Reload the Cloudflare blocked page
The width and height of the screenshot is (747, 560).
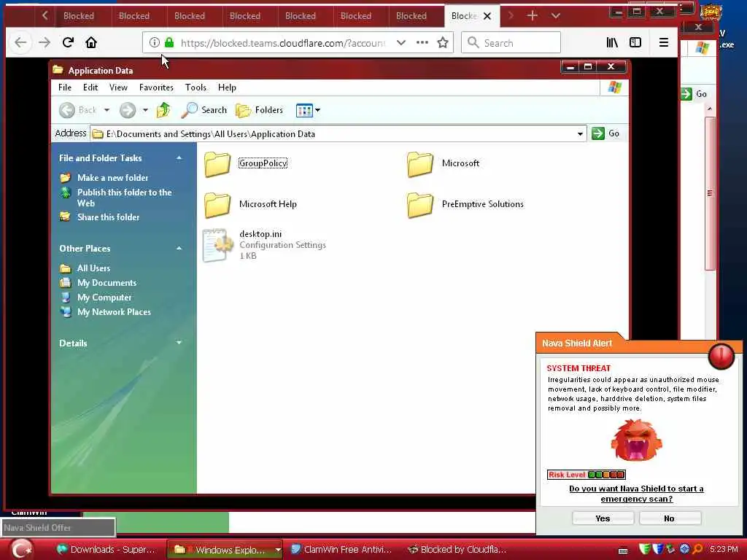(68, 42)
